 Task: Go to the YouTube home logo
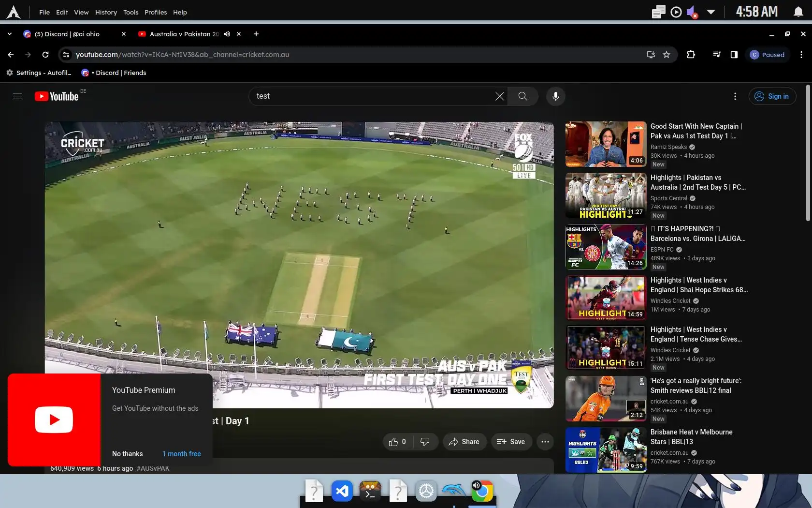pyautogui.click(x=57, y=96)
